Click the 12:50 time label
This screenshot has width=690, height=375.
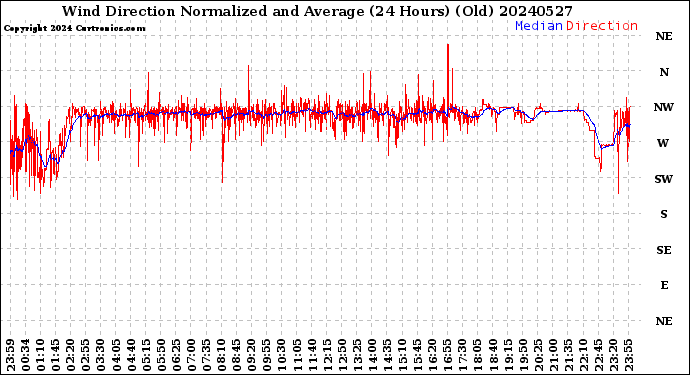[x=341, y=355]
